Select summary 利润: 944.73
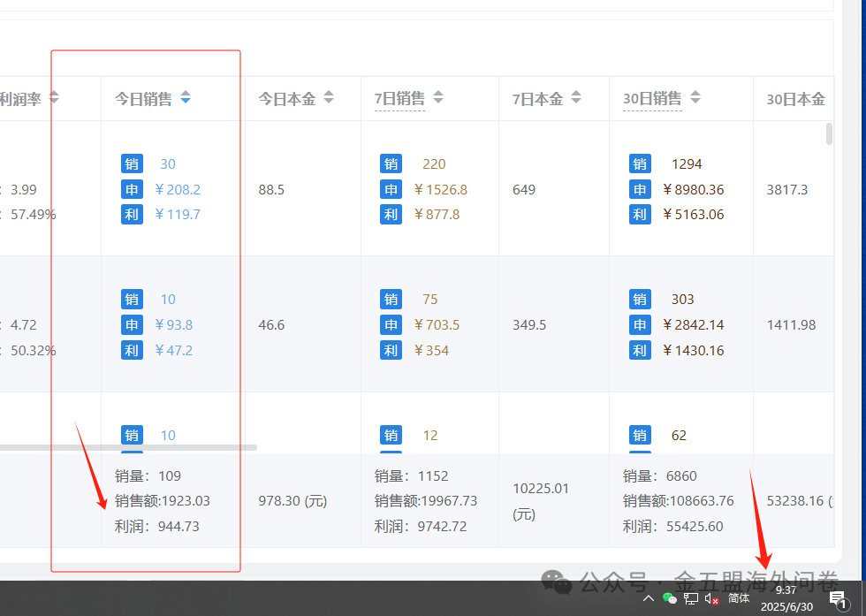Image resolution: width=866 pixels, height=616 pixels. click(x=157, y=526)
